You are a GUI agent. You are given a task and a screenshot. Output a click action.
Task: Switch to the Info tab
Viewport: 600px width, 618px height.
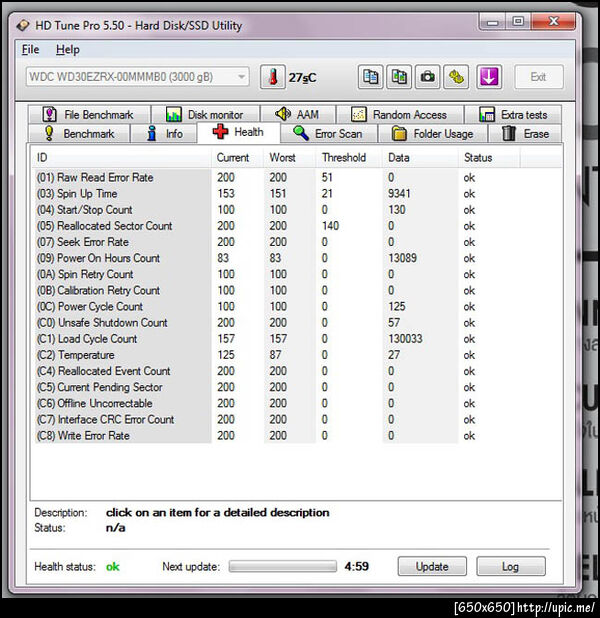point(164,134)
